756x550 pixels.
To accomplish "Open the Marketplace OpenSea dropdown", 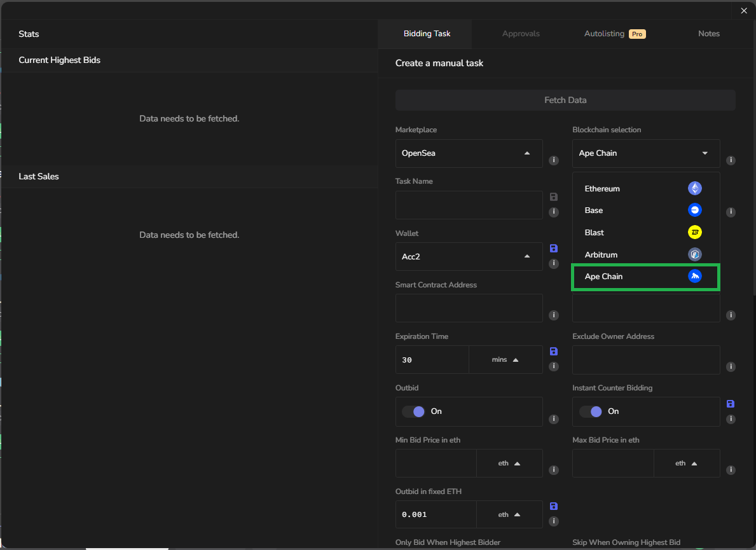I will coord(469,153).
